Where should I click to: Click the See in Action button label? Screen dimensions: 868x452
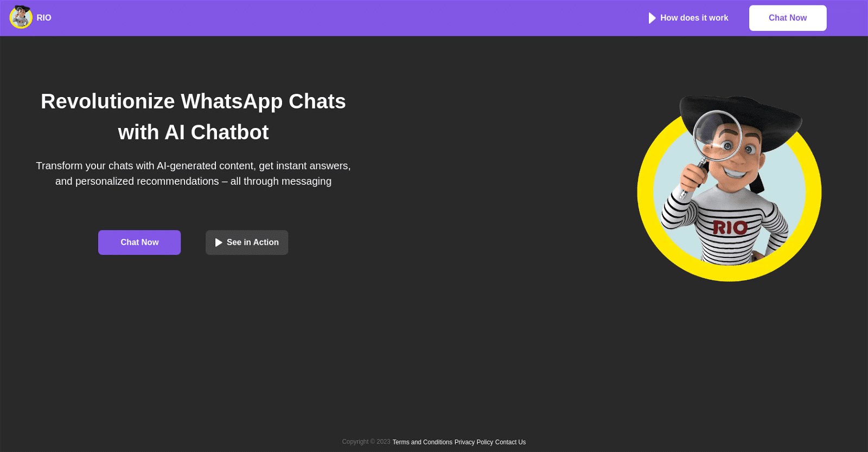[x=253, y=242]
